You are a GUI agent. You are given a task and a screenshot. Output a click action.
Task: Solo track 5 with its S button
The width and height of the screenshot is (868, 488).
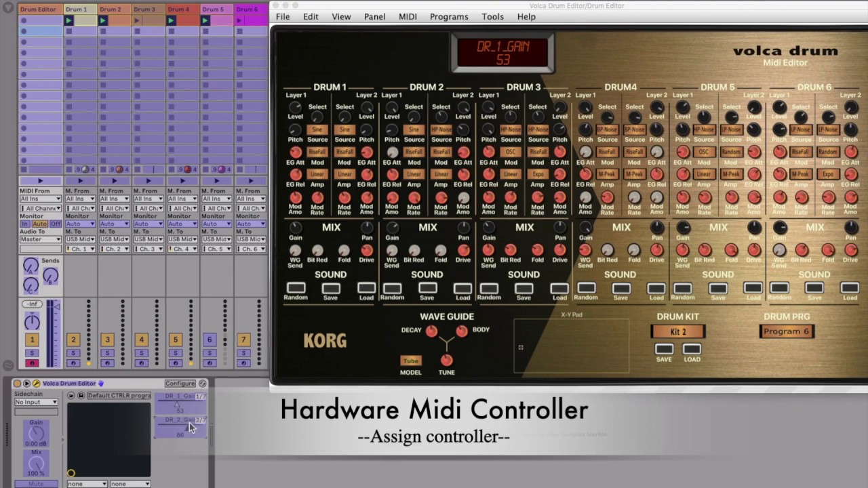pos(176,353)
